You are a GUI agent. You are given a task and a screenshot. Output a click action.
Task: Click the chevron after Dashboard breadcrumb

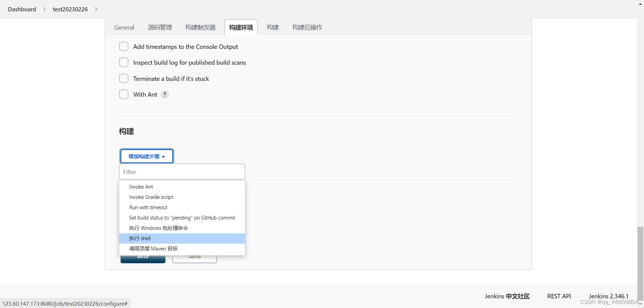pos(44,9)
